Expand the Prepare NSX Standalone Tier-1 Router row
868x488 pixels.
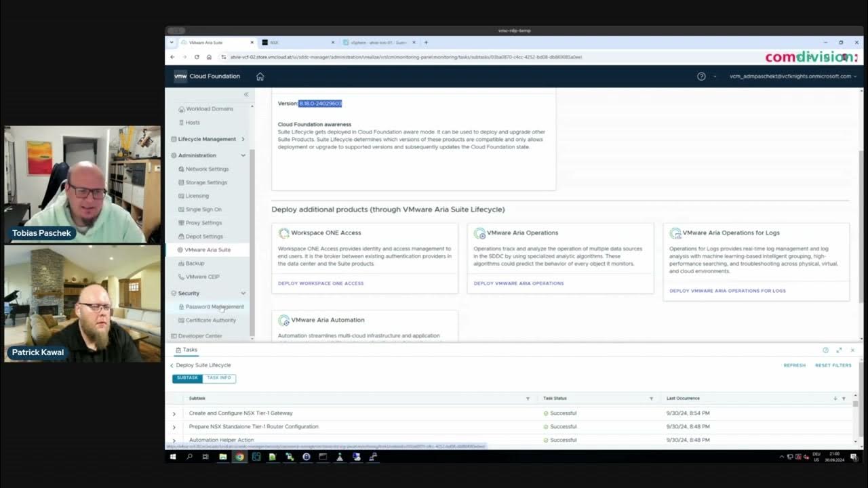(174, 427)
